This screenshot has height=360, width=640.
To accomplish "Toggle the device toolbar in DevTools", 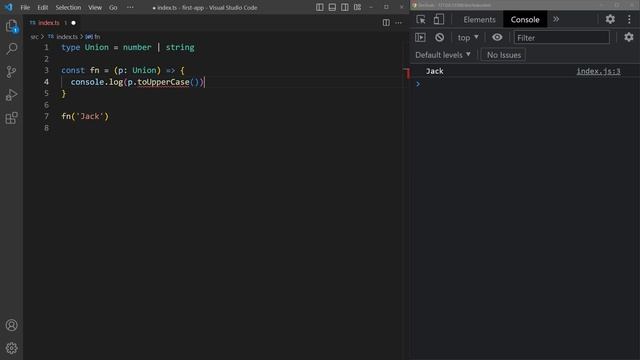I will (x=439, y=19).
